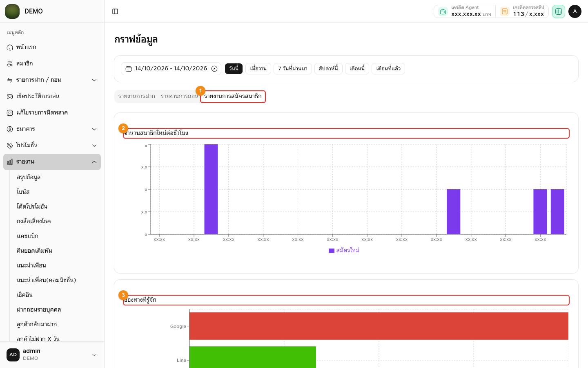Select the เมื่อวาน date filter
The image size is (588, 368).
click(258, 69)
